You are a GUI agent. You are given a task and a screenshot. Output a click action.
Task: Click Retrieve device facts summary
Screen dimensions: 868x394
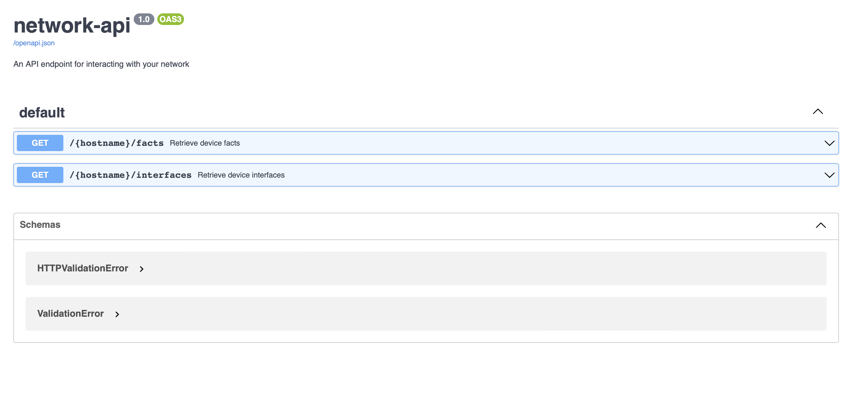click(205, 143)
